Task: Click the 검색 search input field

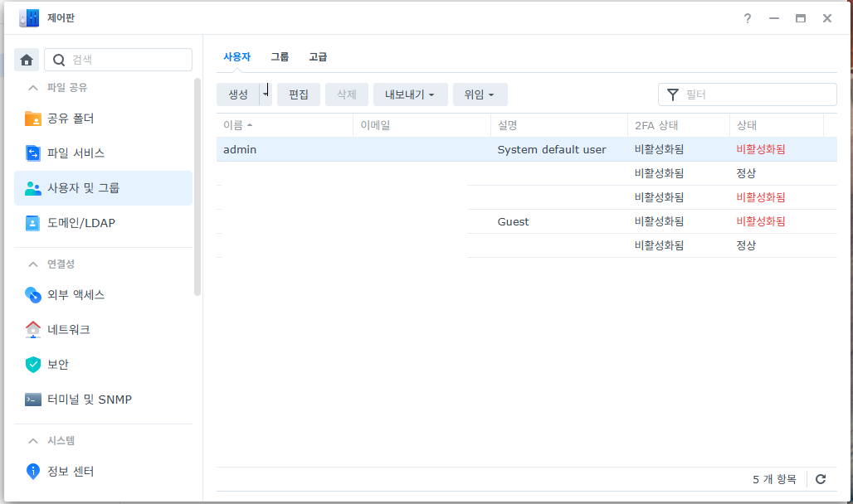Action: [x=118, y=60]
